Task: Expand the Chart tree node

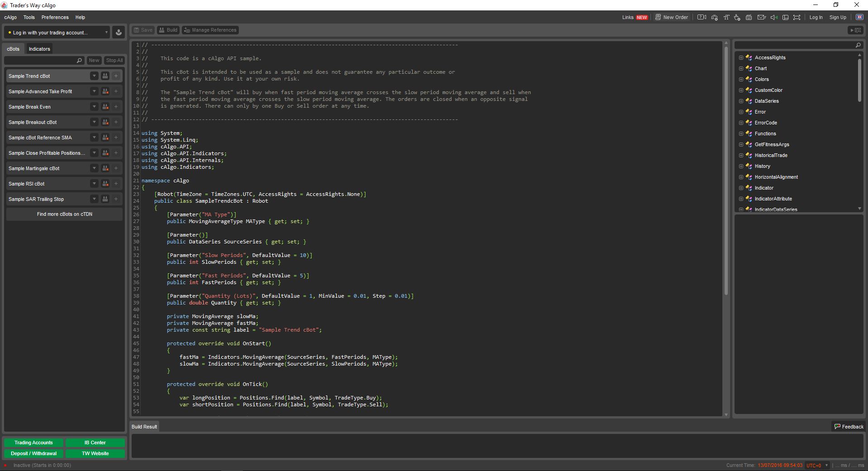Action: (x=741, y=68)
